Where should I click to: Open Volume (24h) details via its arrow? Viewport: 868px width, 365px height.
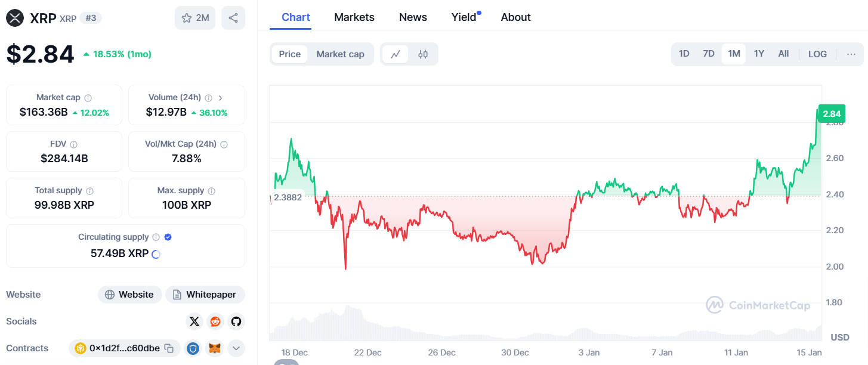[x=220, y=97]
